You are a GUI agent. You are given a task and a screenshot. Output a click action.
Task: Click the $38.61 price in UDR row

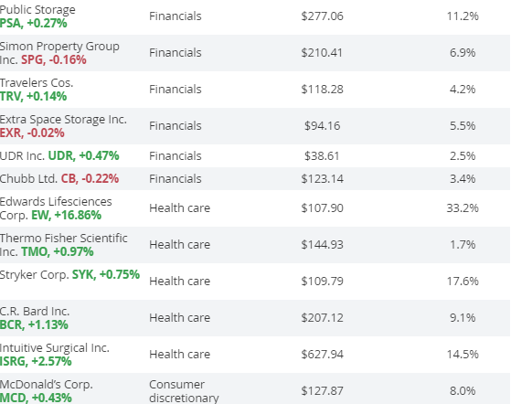(322, 156)
